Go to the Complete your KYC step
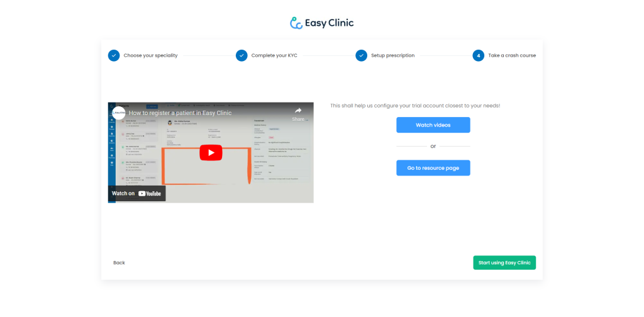644x317 pixels. (274, 55)
